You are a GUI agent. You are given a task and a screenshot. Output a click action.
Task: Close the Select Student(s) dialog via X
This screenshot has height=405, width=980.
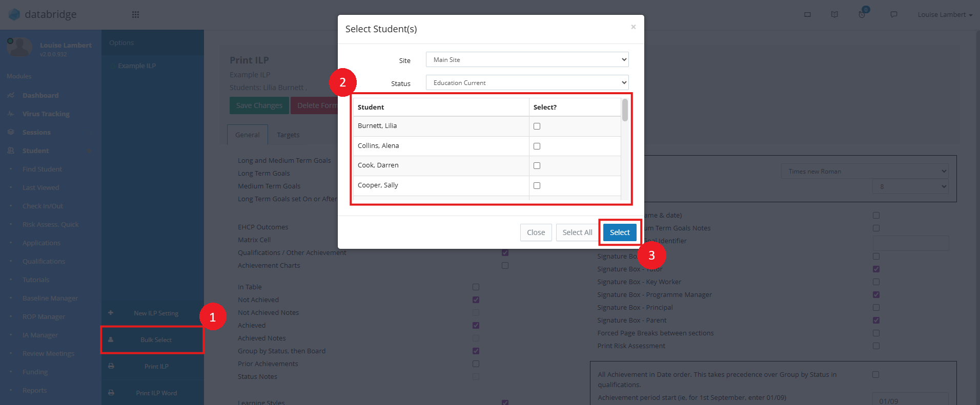634,27
